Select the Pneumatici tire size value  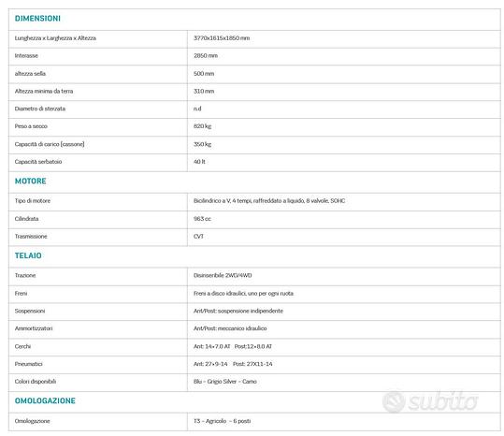pos(233,364)
